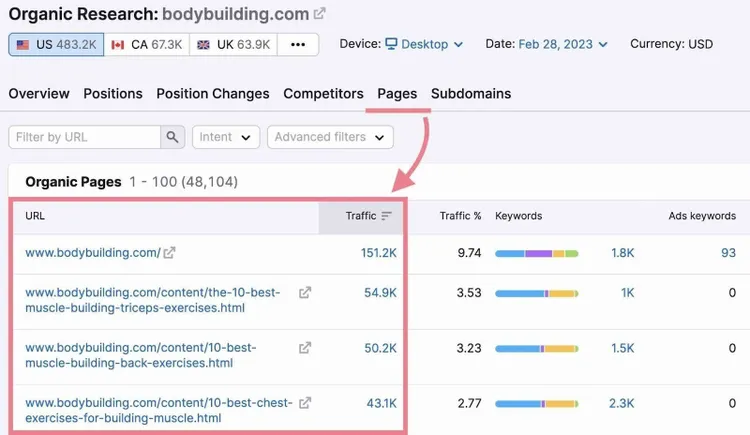Screen dimensions: 750x435
Task: Open external link icon for triceps-exercises page
Action: click(x=305, y=292)
